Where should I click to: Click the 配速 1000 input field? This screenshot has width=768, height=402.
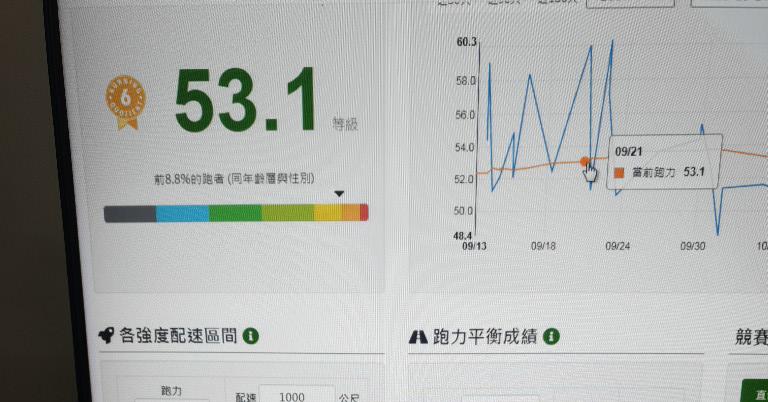tap(296, 394)
